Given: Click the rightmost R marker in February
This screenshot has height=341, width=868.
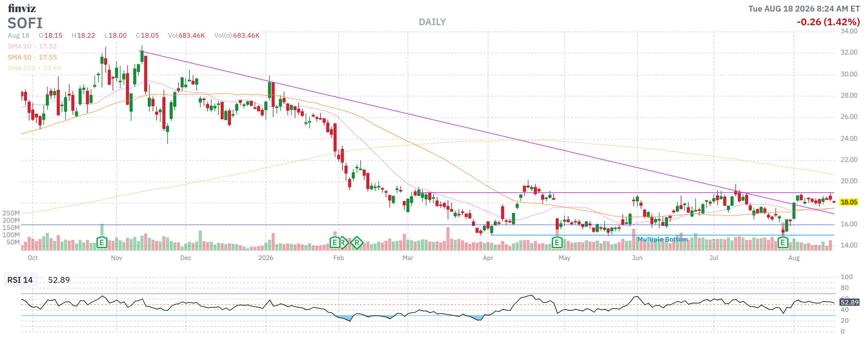Looking at the screenshot, I should pyautogui.click(x=357, y=242).
